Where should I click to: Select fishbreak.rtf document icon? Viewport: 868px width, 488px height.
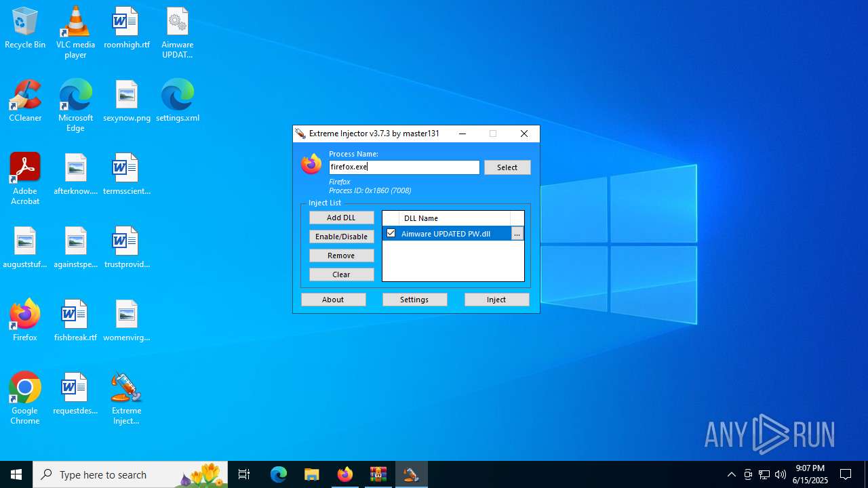click(x=75, y=321)
